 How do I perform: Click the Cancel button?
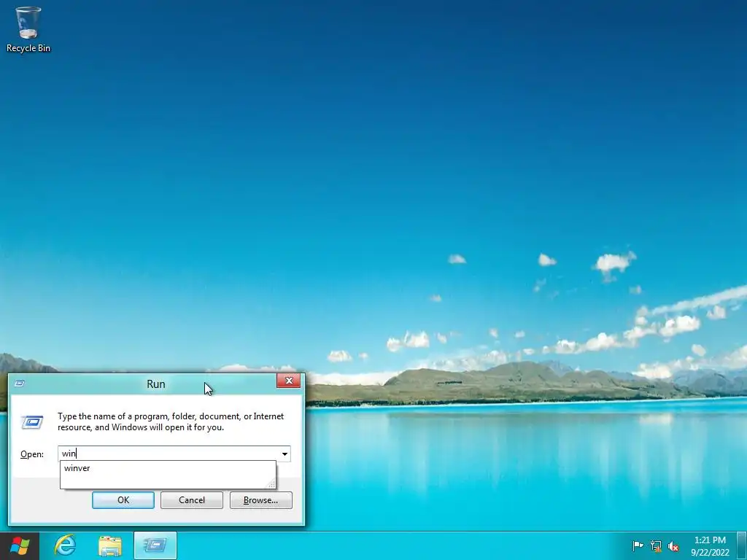tap(192, 500)
